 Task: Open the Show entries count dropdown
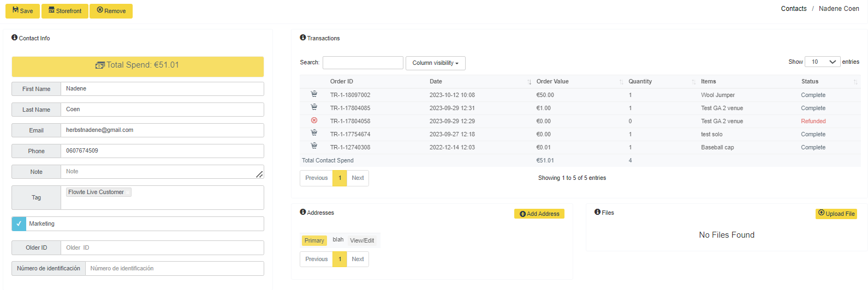822,62
